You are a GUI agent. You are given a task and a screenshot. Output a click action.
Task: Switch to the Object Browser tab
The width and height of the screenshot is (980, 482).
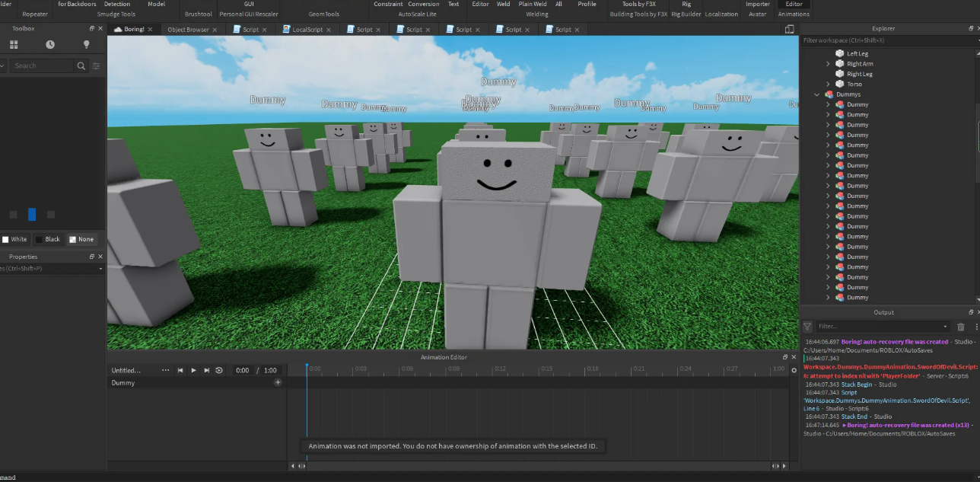click(188, 30)
